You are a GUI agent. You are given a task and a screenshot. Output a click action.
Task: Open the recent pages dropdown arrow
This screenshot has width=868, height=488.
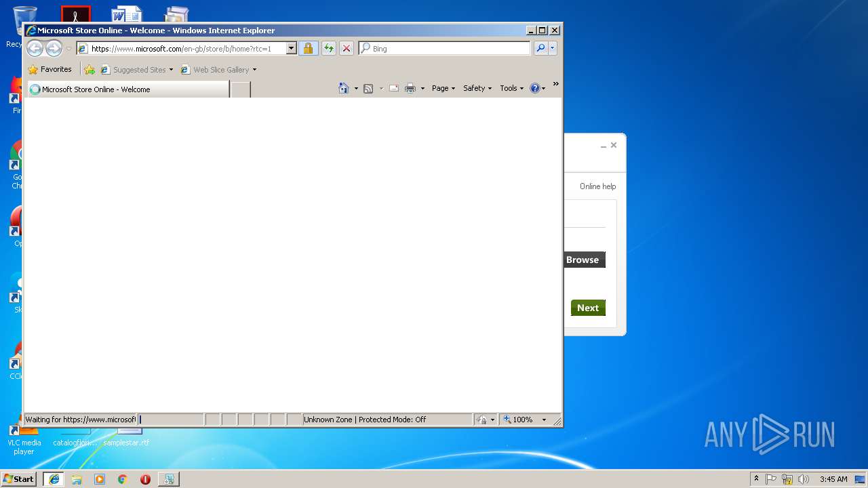pos(68,49)
